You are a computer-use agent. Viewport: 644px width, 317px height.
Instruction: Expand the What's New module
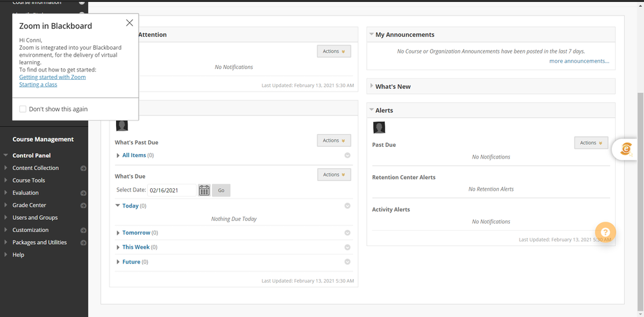click(x=372, y=86)
